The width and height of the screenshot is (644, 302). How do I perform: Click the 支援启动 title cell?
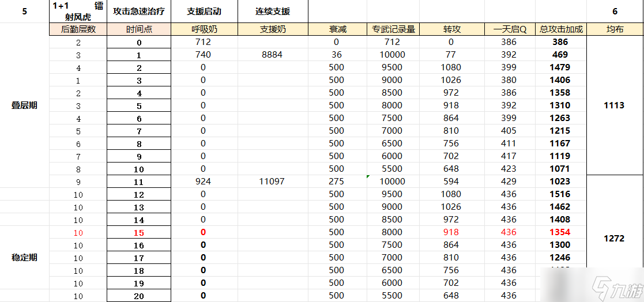pyautogui.click(x=204, y=11)
